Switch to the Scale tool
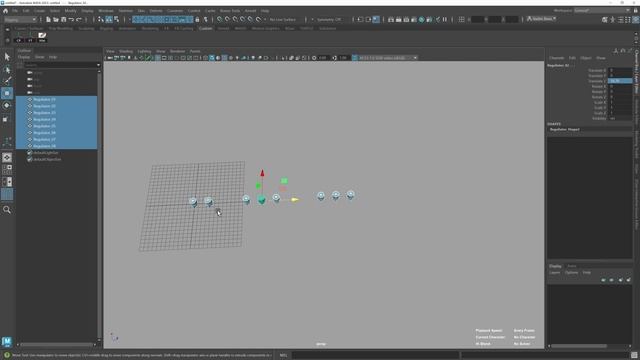Viewport: 640px width, 360px height. [x=6, y=119]
